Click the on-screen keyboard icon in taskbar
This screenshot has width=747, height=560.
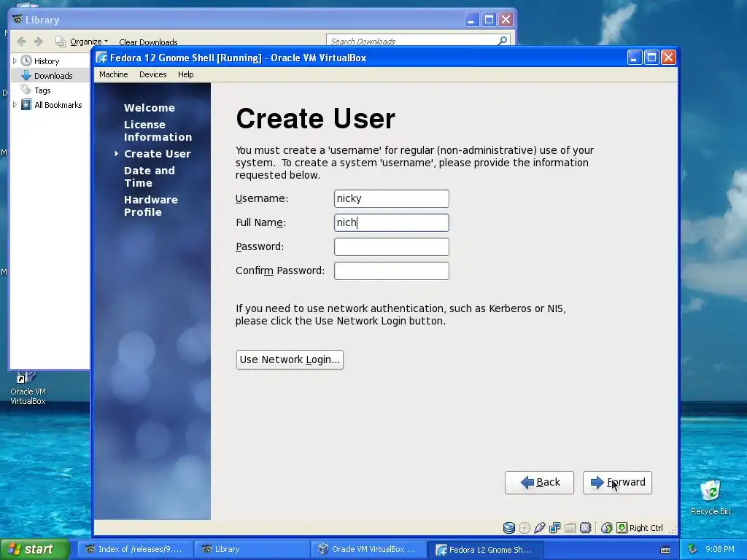pos(665,550)
